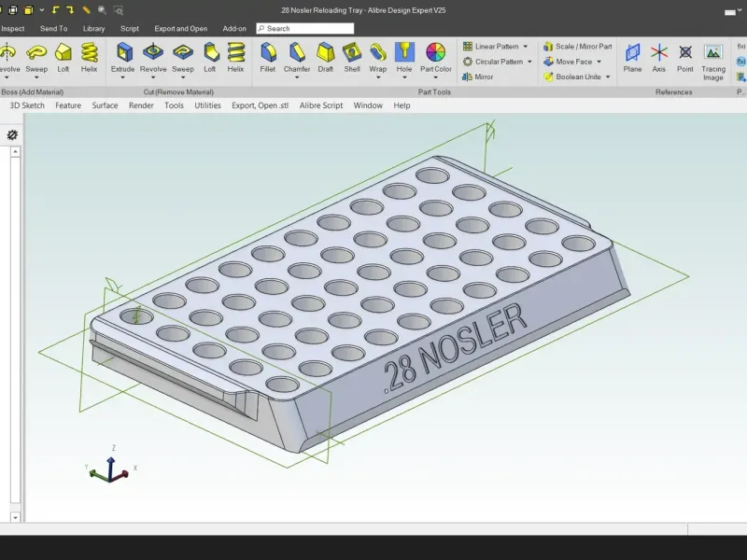Expand the Revolve cut dropdown arrow

(x=153, y=77)
